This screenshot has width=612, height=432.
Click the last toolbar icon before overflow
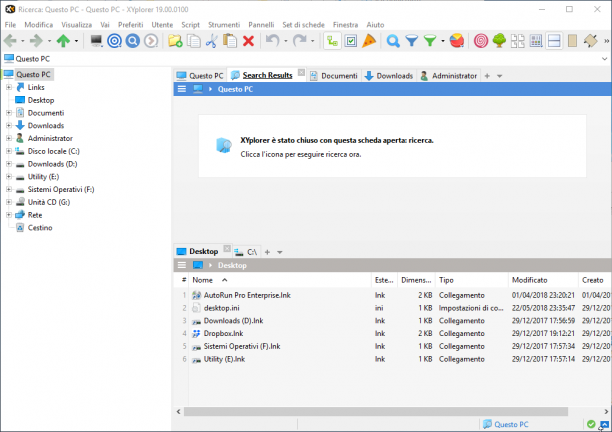point(591,41)
